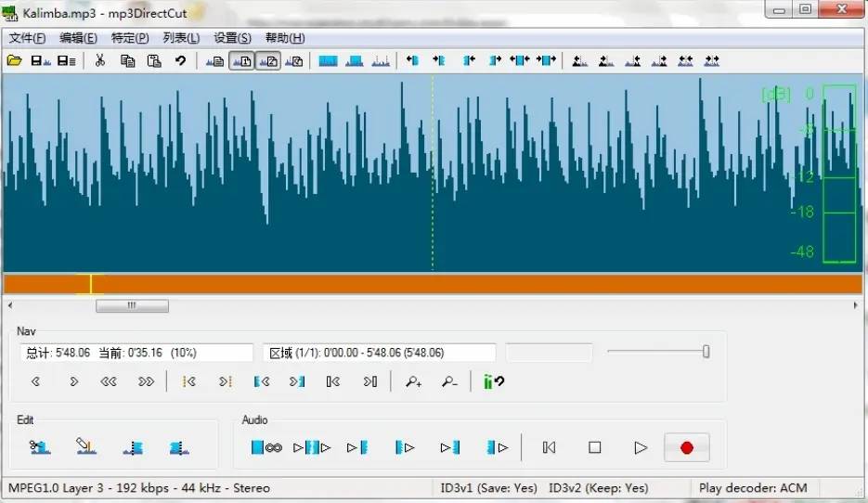Click the dB level meter at the right of the waveform
868x503 pixels.
tap(839, 174)
